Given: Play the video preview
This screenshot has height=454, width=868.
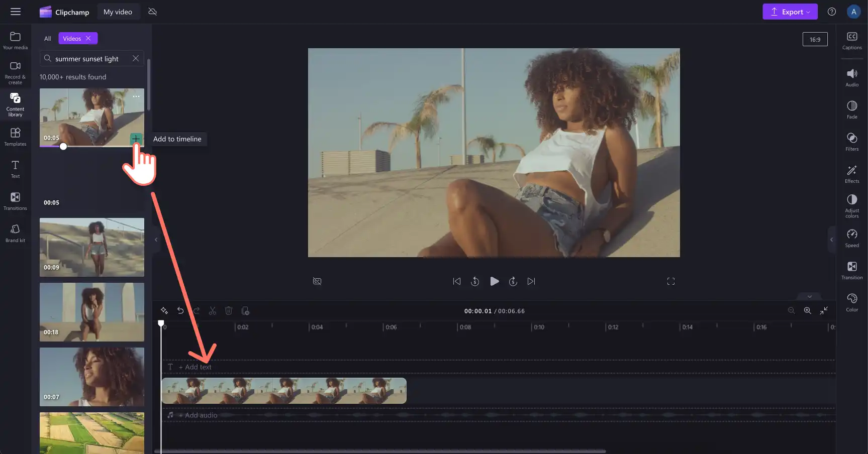Looking at the screenshot, I should click(494, 281).
